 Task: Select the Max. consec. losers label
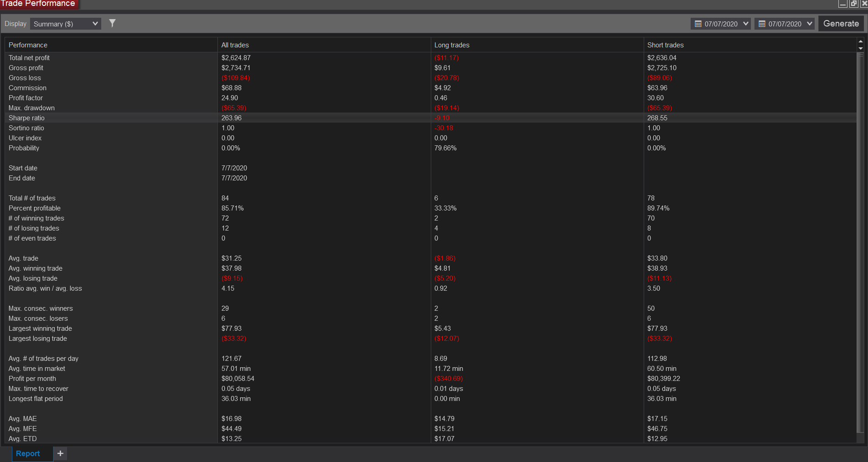38,318
